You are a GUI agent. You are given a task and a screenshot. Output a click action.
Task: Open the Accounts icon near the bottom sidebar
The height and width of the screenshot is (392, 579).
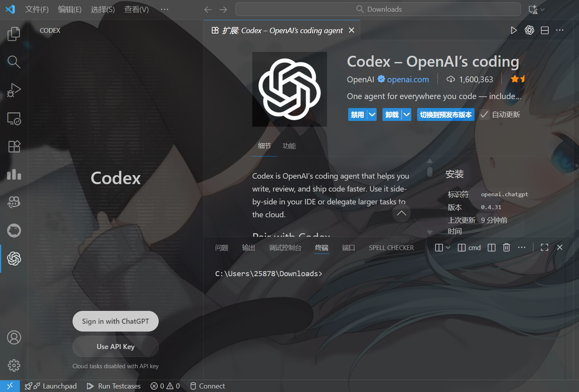[x=14, y=337]
